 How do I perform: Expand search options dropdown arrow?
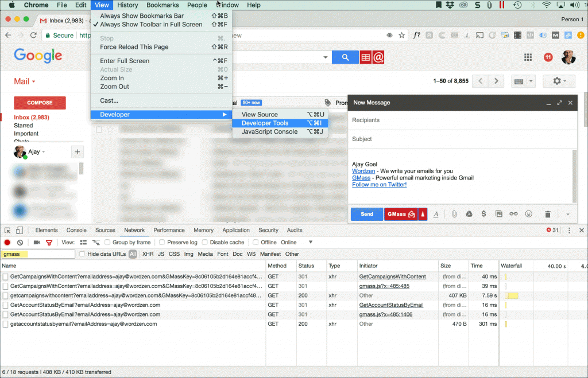[x=326, y=57]
